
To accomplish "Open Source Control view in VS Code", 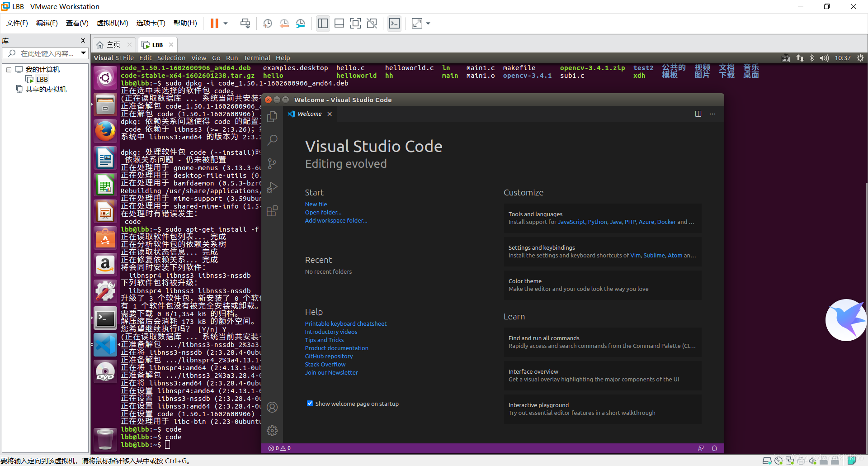I will point(272,164).
